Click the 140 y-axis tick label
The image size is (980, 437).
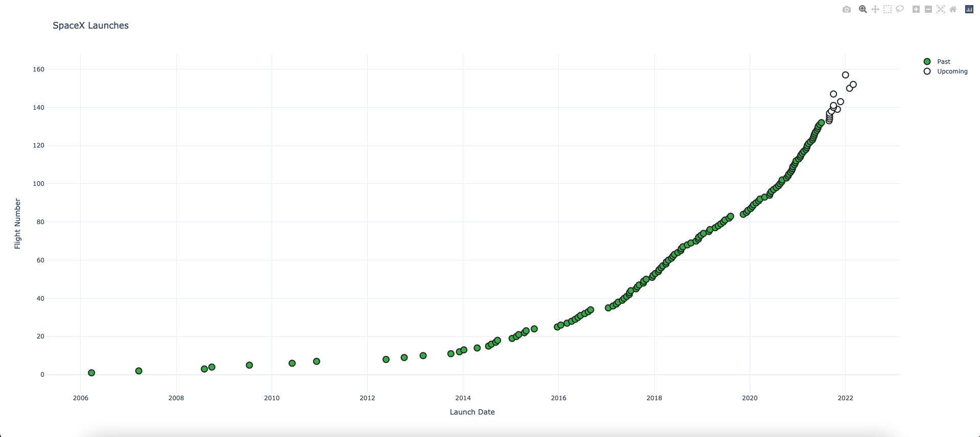38,107
